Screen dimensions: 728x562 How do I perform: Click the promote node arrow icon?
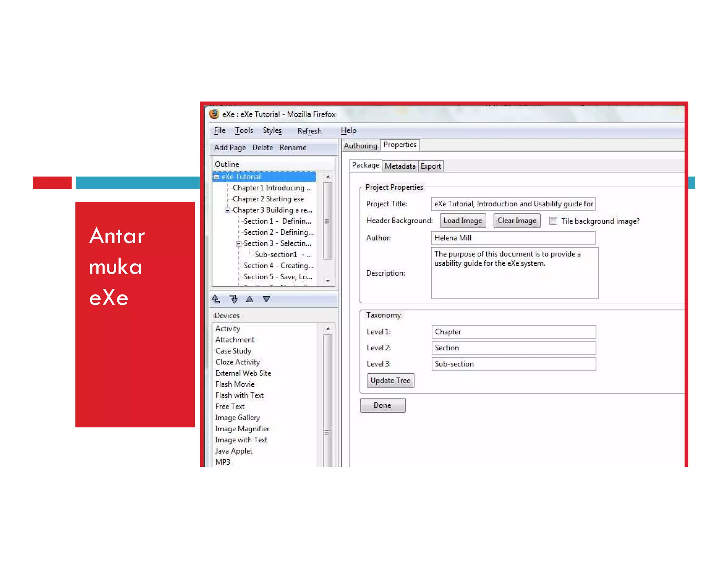point(216,299)
